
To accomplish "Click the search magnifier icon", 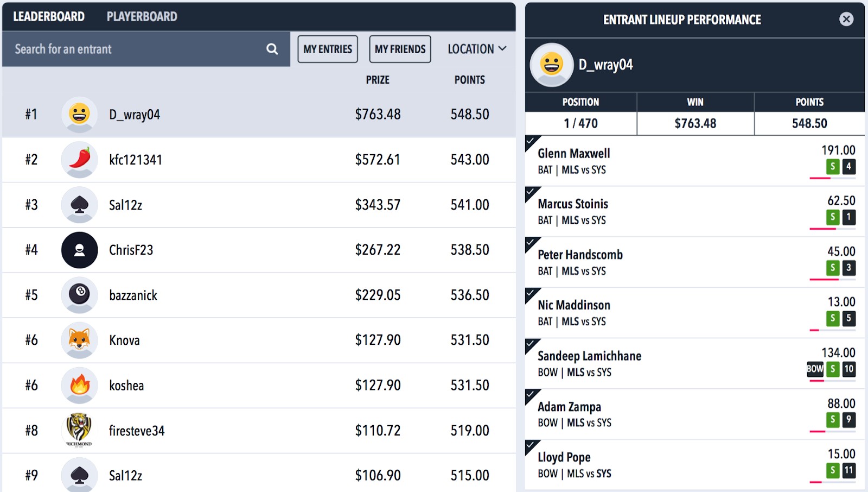I will 272,49.
